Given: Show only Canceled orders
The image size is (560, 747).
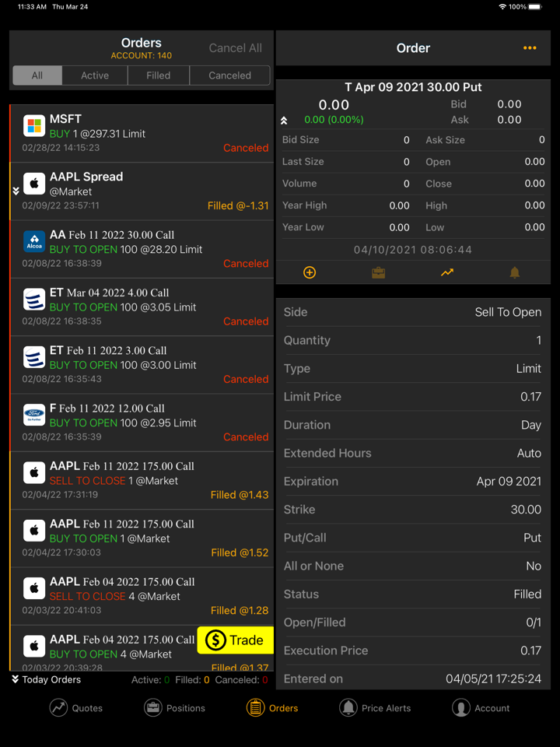Looking at the screenshot, I should tap(230, 75).
